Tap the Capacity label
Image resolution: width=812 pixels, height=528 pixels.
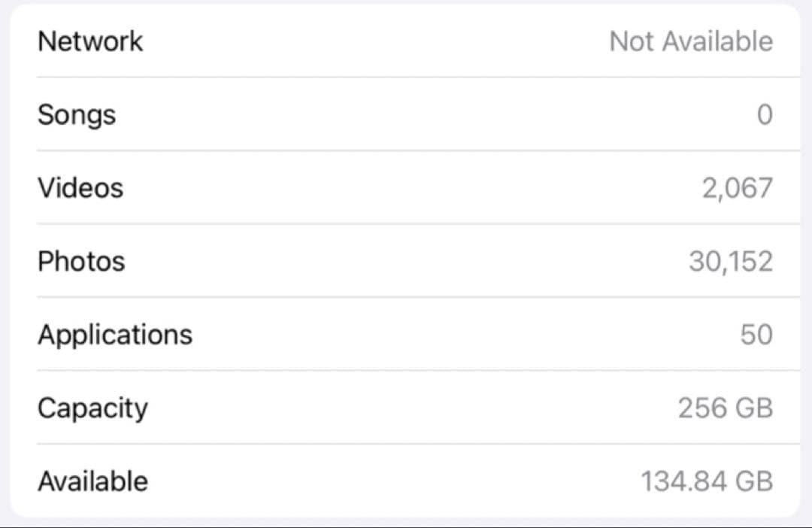(92, 408)
